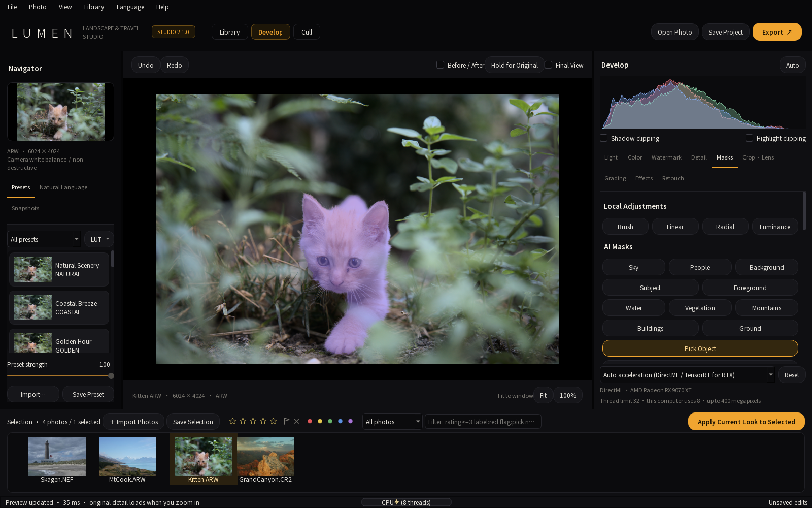Select the GrandCanyon.CR2 thumbnail
Viewport: 812px width, 508px height.
tap(265, 460)
